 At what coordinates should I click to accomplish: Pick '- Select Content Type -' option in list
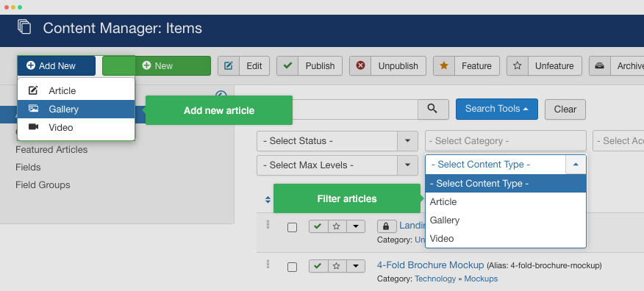coord(506,184)
